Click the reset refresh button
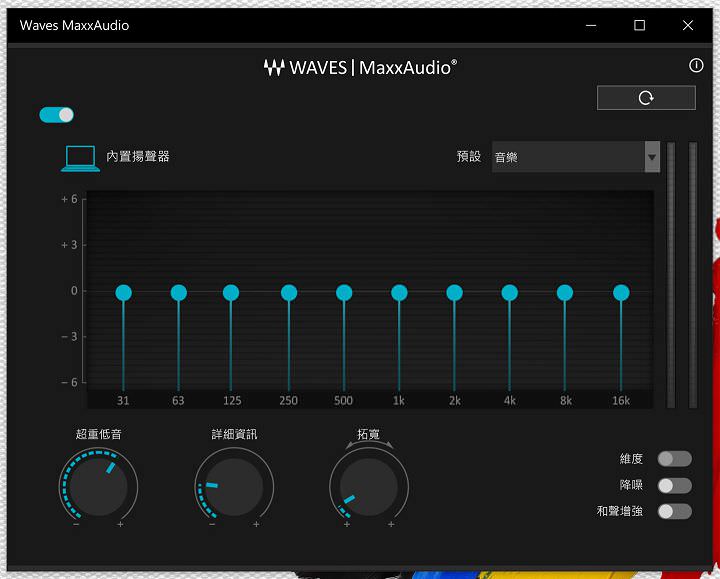The width and height of the screenshot is (720, 579). pos(646,97)
